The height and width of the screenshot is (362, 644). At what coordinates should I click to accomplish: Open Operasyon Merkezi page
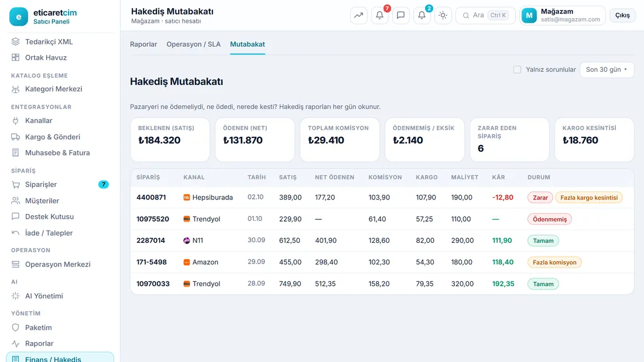(60, 264)
